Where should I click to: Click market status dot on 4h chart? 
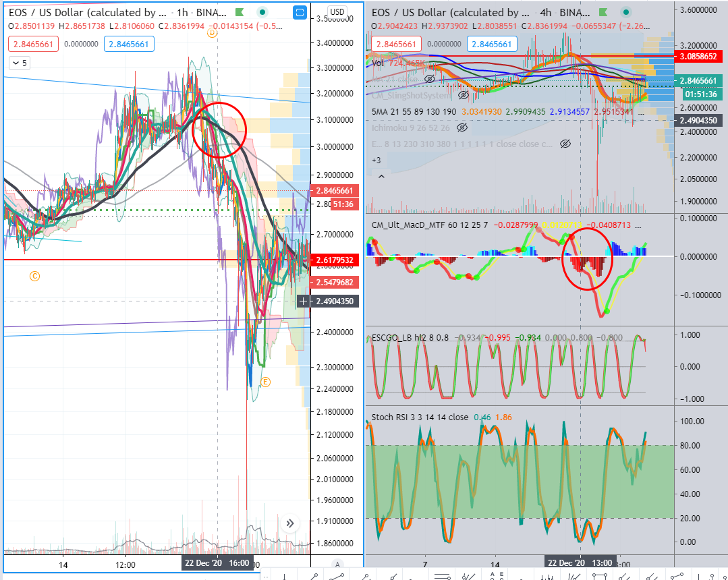pyautogui.click(x=626, y=12)
